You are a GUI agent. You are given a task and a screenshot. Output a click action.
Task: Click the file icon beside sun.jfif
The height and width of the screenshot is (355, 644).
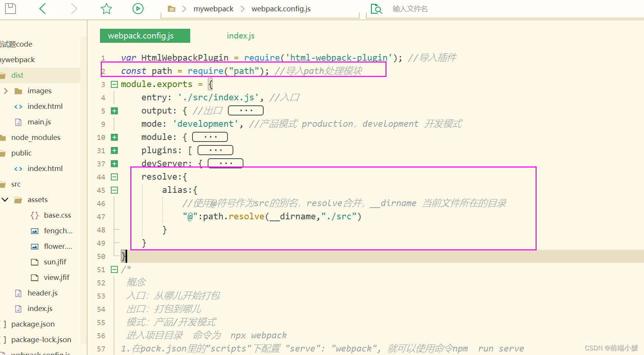[x=35, y=262]
